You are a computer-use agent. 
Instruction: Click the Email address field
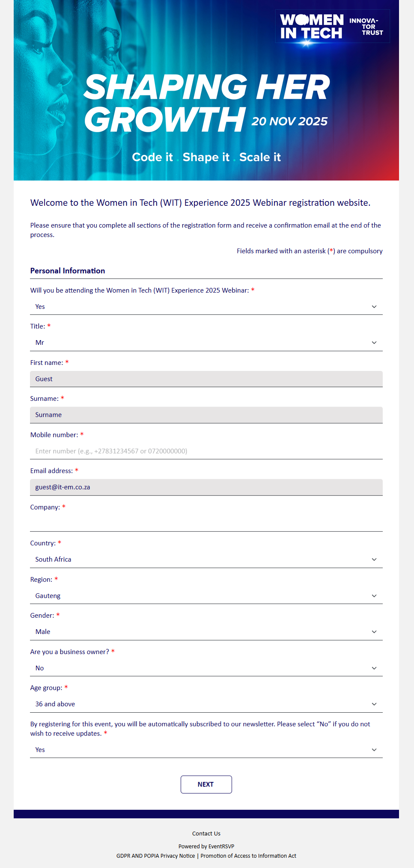pos(206,487)
